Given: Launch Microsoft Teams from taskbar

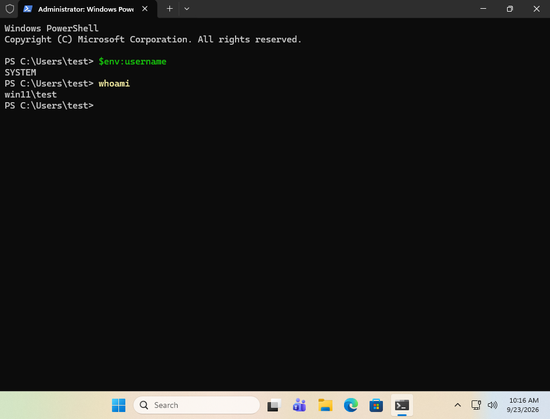Looking at the screenshot, I should click(300, 405).
